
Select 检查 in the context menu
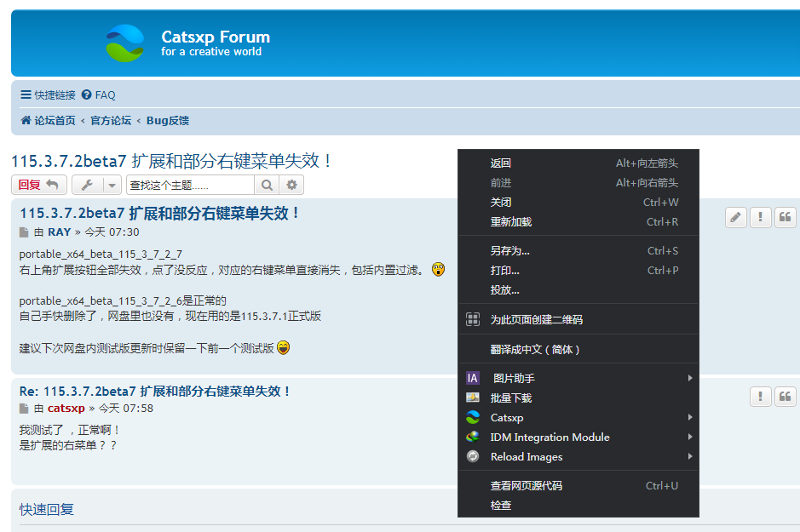click(578, 506)
